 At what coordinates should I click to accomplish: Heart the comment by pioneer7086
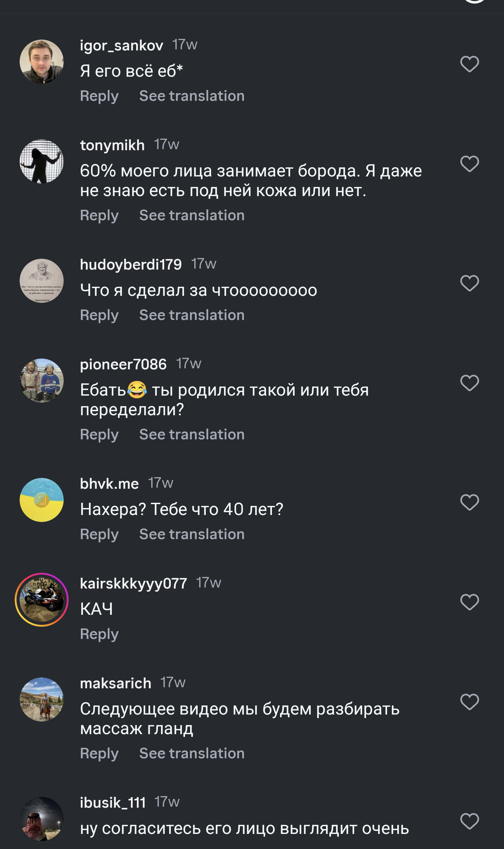click(469, 383)
